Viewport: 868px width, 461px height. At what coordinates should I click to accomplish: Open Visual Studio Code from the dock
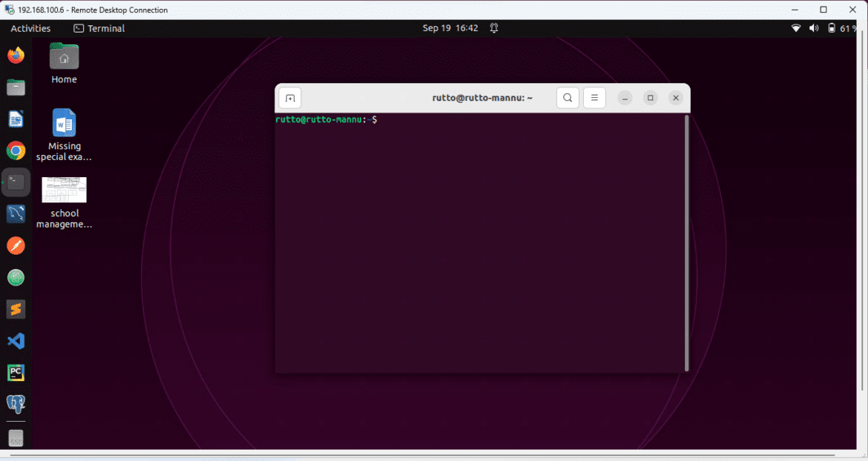(x=16, y=341)
